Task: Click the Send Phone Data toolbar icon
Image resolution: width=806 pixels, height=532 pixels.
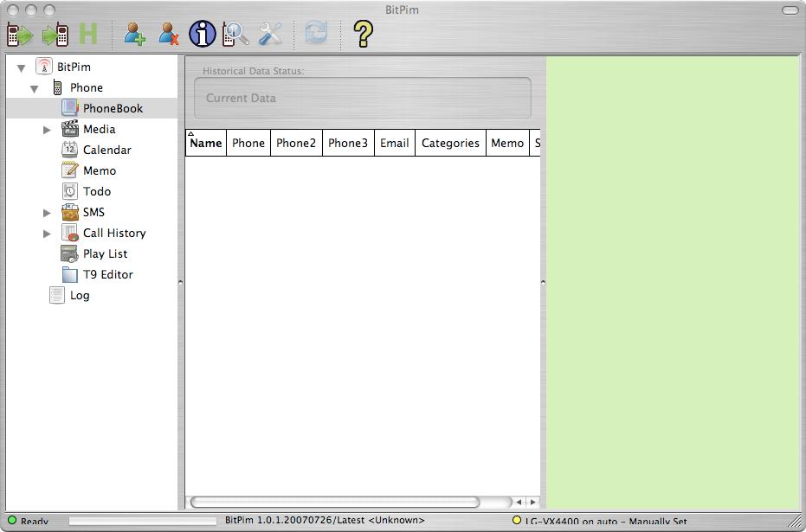Action: (55, 35)
